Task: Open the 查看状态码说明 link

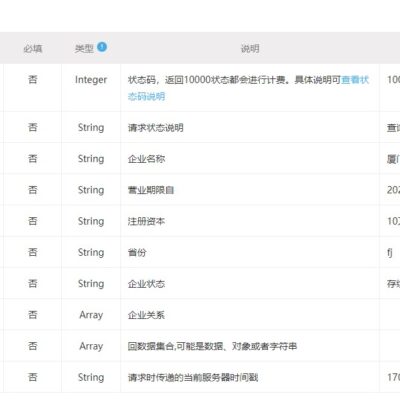Action: pyautogui.click(x=355, y=80)
